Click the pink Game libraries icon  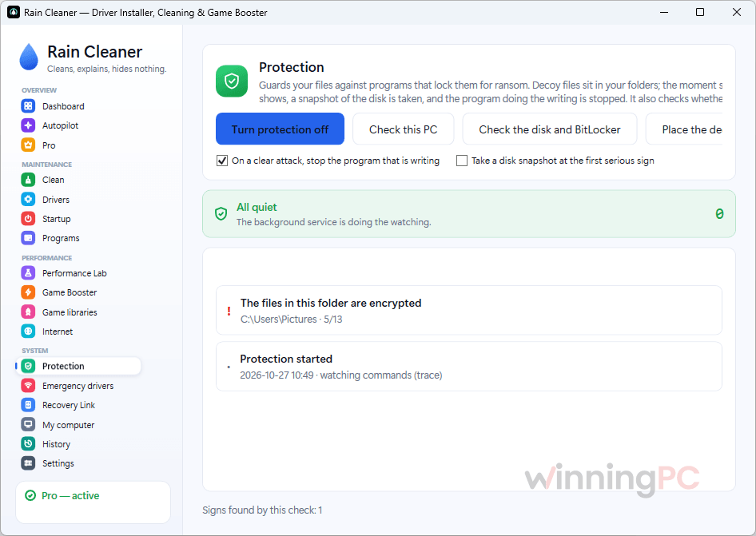click(28, 312)
